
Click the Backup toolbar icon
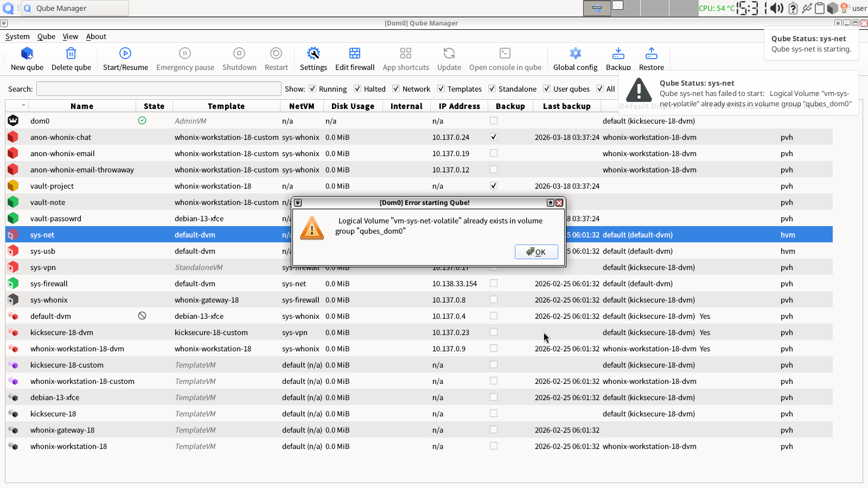[618, 54]
